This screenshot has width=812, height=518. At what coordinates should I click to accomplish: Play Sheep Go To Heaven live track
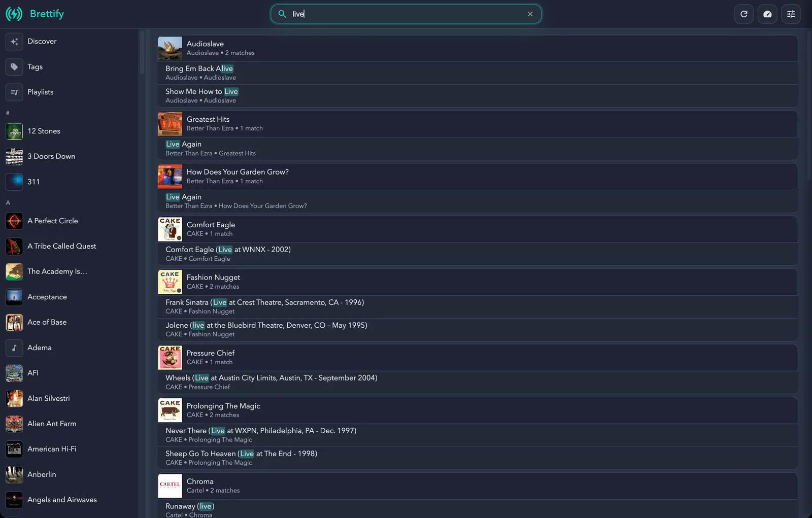point(478,458)
